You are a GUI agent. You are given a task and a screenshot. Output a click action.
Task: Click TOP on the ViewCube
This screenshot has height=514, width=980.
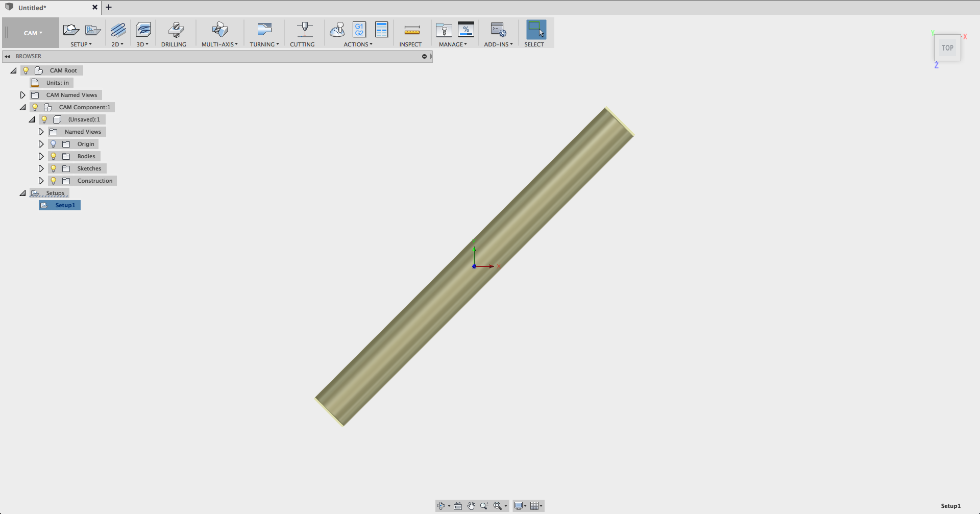click(x=947, y=47)
